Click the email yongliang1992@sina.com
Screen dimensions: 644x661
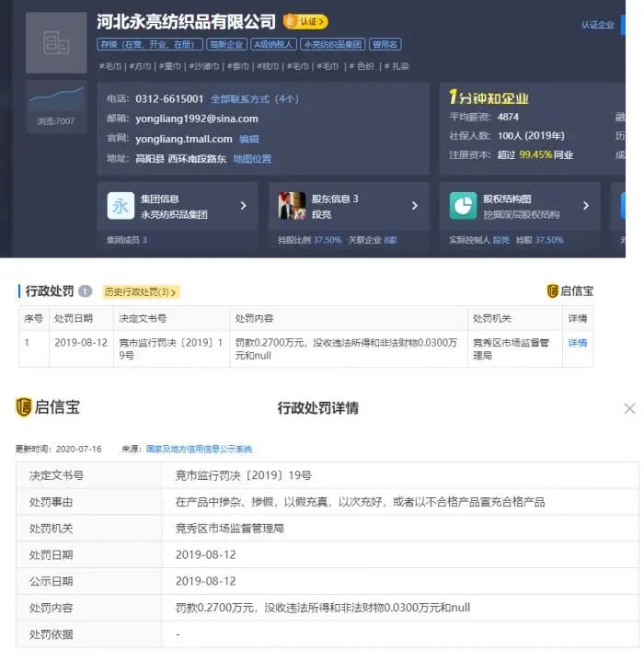coord(197,119)
